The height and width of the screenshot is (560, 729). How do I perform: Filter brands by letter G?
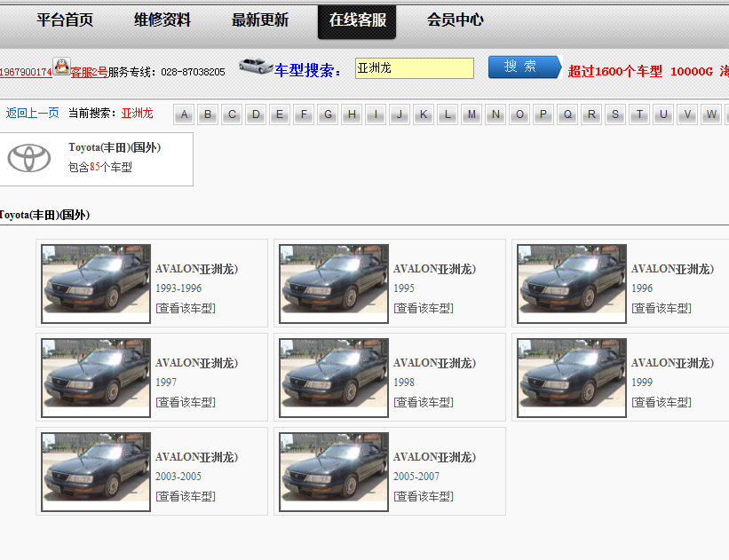[328, 114]
